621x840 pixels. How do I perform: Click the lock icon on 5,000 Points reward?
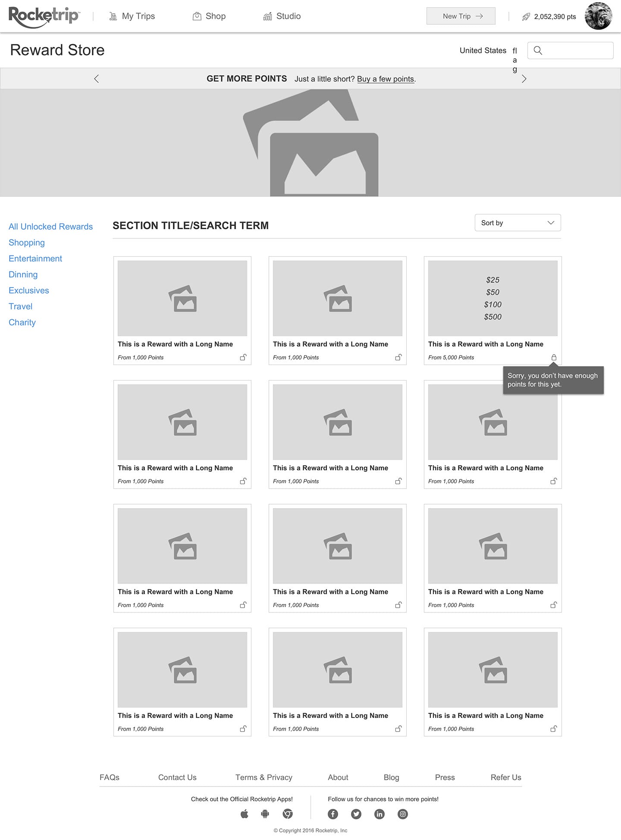(554, 357)
